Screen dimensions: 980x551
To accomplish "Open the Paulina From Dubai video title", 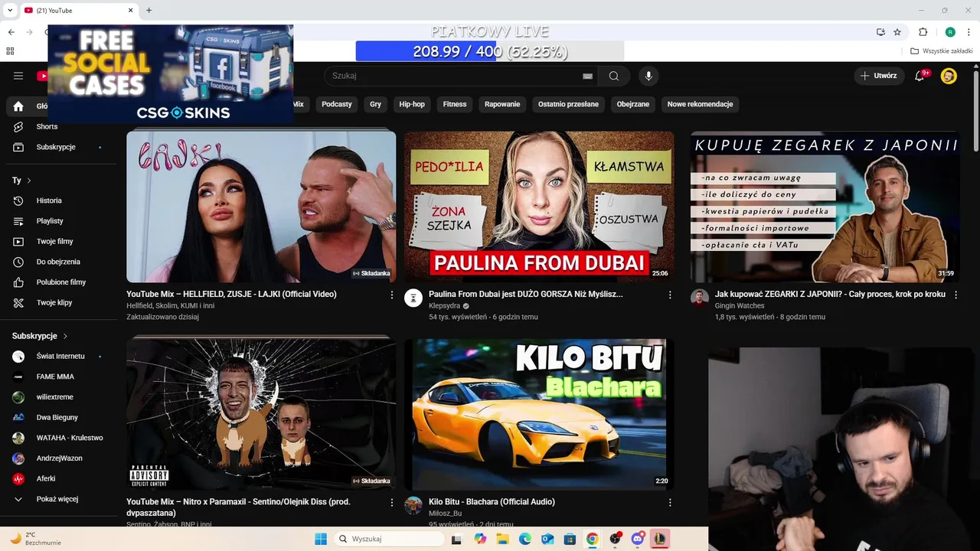I will coord(525,294).
